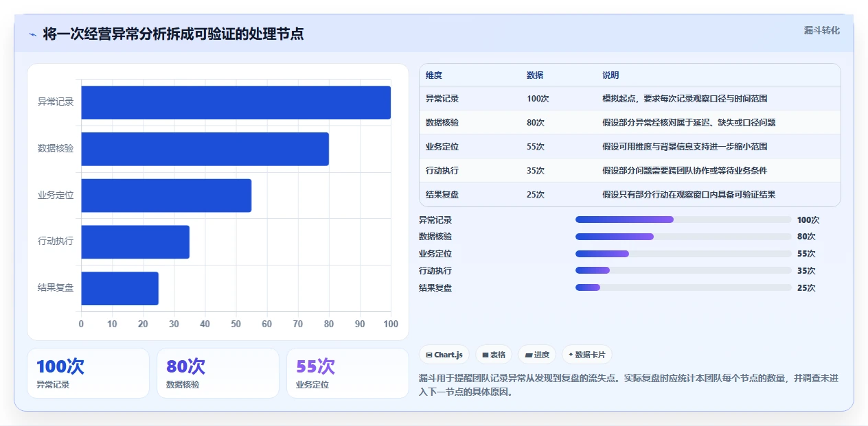Click the 25次 value in the progress list
Image resolution: width=868 pixels, height=426 pixels.
(x=806, y=288)
